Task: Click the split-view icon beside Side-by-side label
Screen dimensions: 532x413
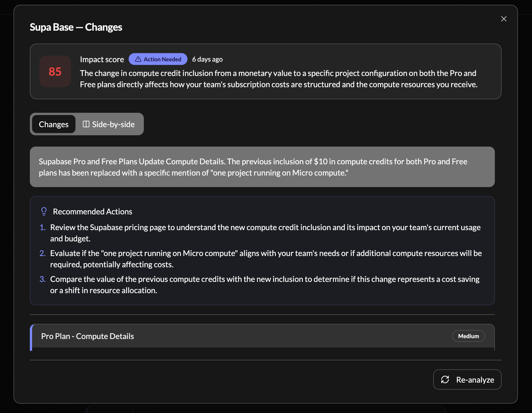Action: click(86, 124)
